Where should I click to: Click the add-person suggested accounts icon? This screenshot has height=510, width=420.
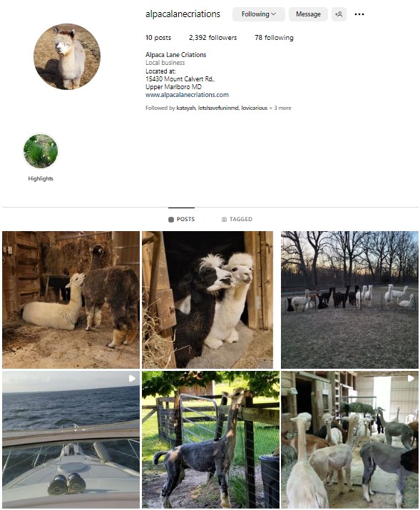[x=339, y=14]
